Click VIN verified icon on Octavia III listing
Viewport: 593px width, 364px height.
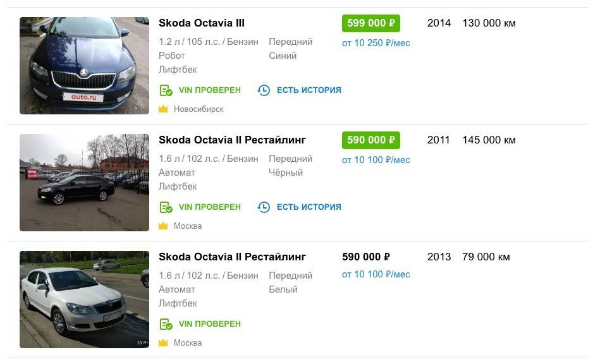click(x=166, y=90)
